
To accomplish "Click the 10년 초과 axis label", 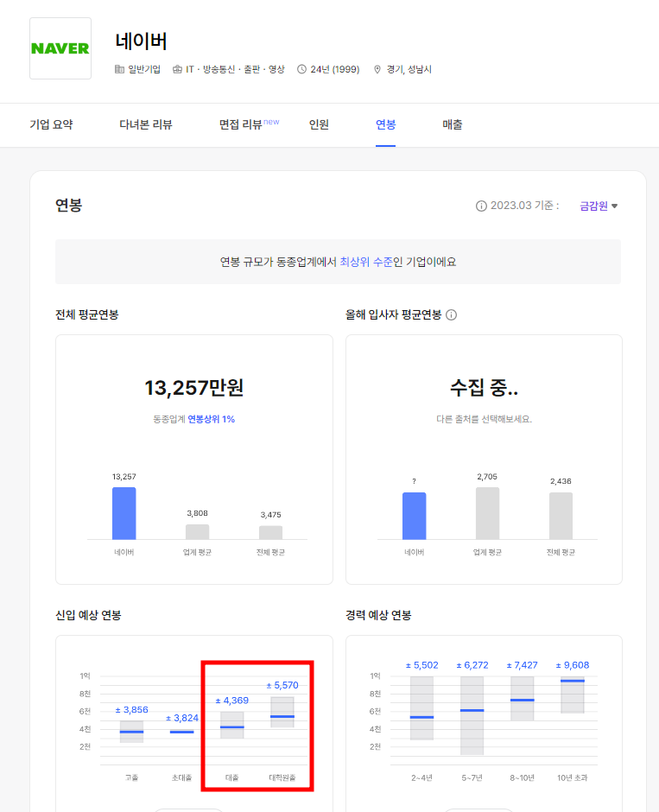I will coord(572,777).
